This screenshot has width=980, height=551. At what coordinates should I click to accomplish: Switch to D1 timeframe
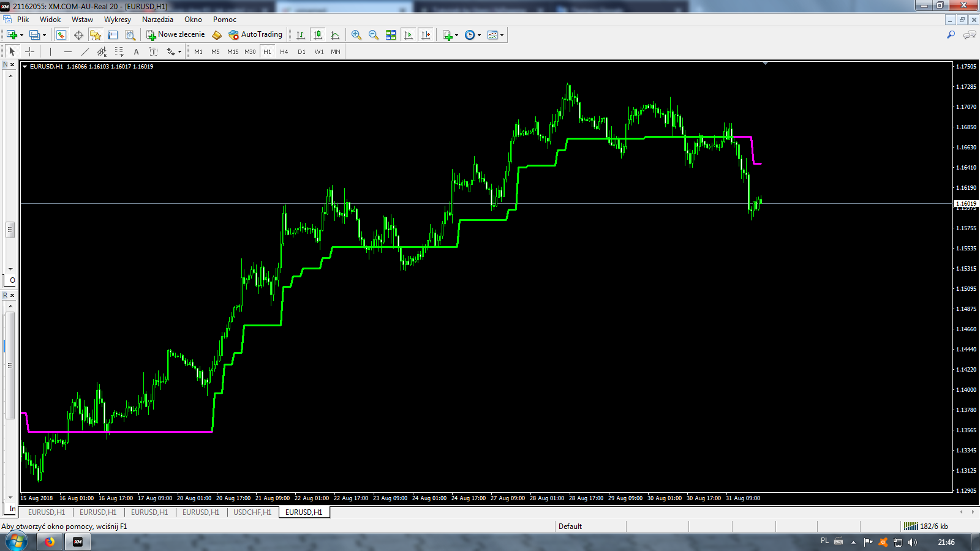point(301,52)
